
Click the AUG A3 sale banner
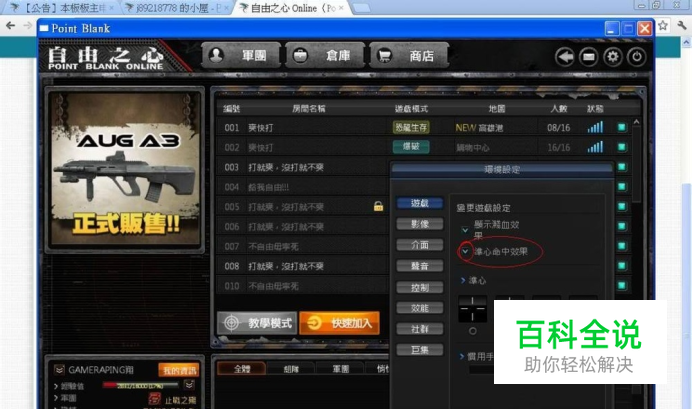pos(125,169)
